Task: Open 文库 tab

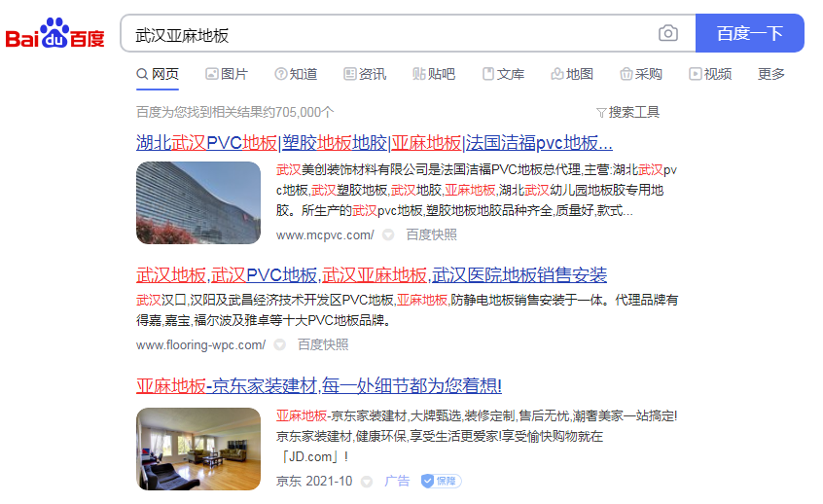Action: (503, 74)
